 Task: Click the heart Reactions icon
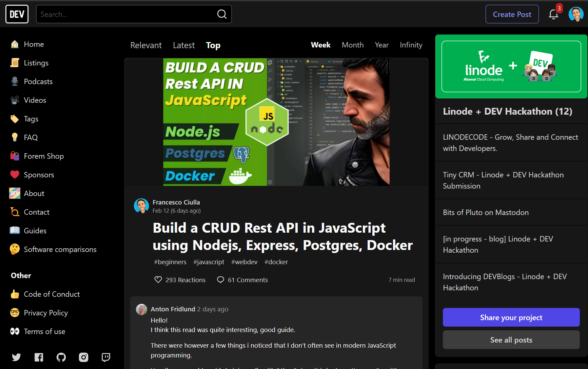[158, 280]
